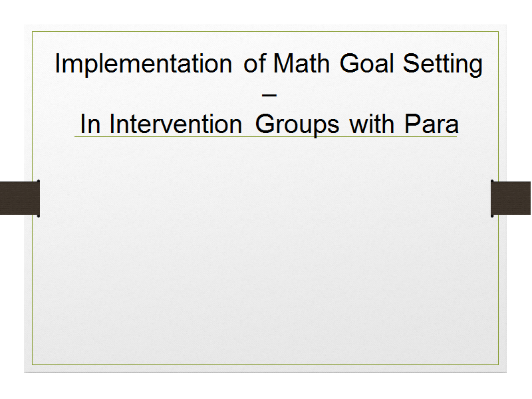532x399 pixels.
Task: Click the green underline beneath the subtitle
Action: tap(265, 137)
